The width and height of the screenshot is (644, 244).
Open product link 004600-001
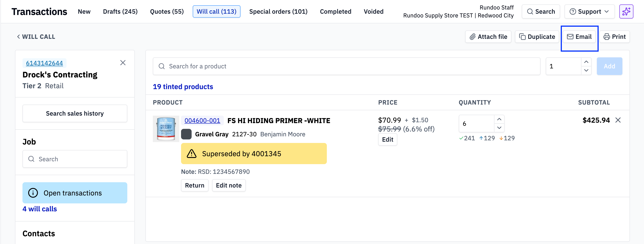[202, 120]
